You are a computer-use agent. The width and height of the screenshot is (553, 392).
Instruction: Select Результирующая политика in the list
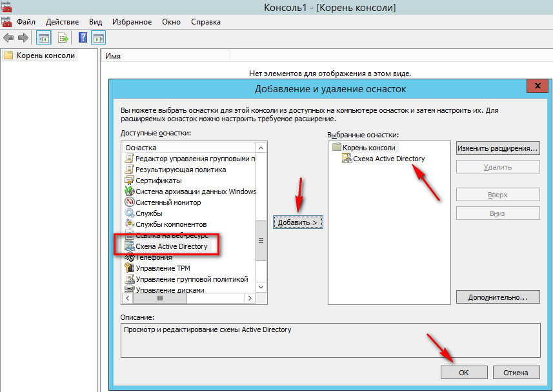point(181,170)
